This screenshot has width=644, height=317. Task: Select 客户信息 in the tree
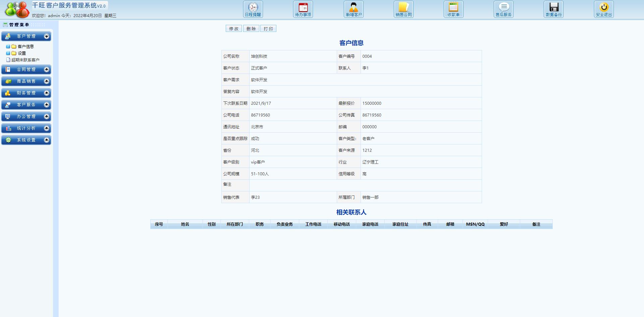26,46
